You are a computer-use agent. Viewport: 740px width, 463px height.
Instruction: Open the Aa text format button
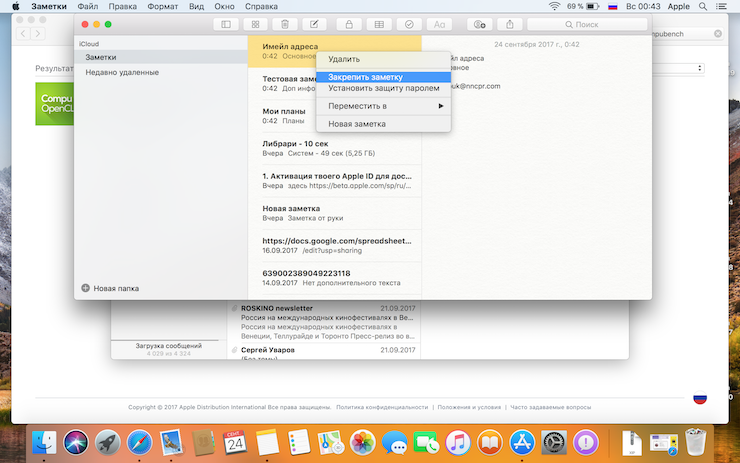click(439, 24)
